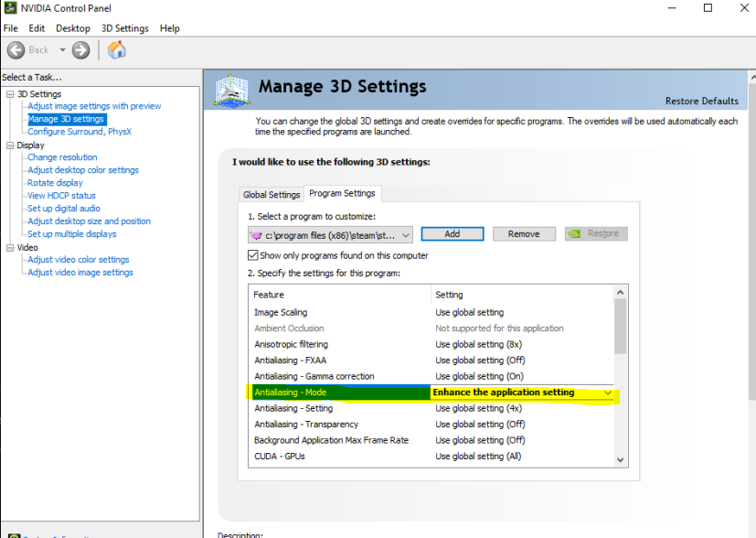
Task: Collapse the Display tree node
Action: click(10, 145)
